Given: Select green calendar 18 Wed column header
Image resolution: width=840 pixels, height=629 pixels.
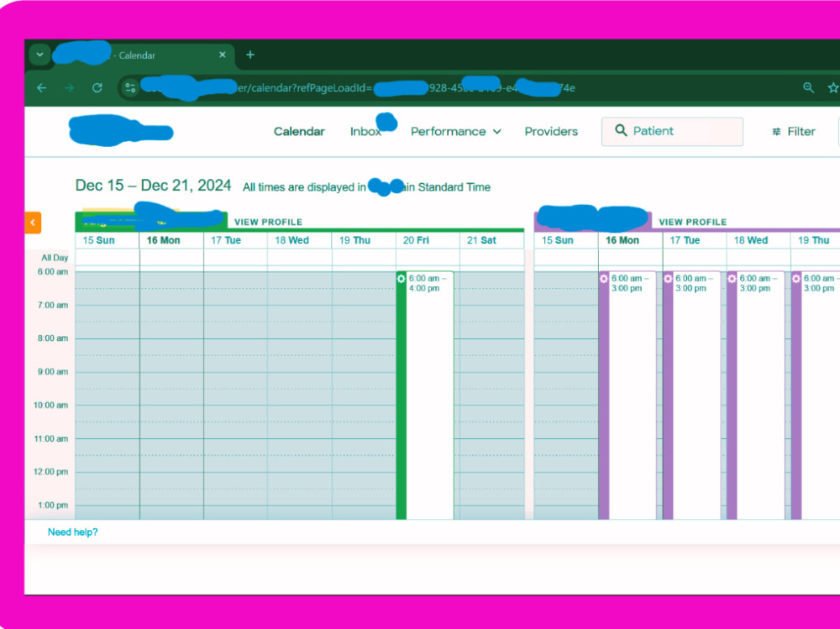Looking at the screenshot, I should pyautogui.click(x=300, y=240).
